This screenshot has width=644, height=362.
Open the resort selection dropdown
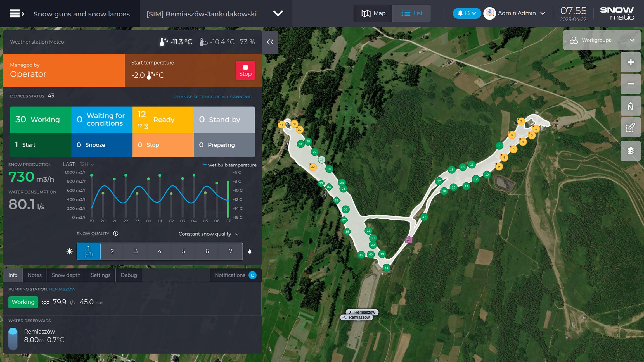(278, 13)
